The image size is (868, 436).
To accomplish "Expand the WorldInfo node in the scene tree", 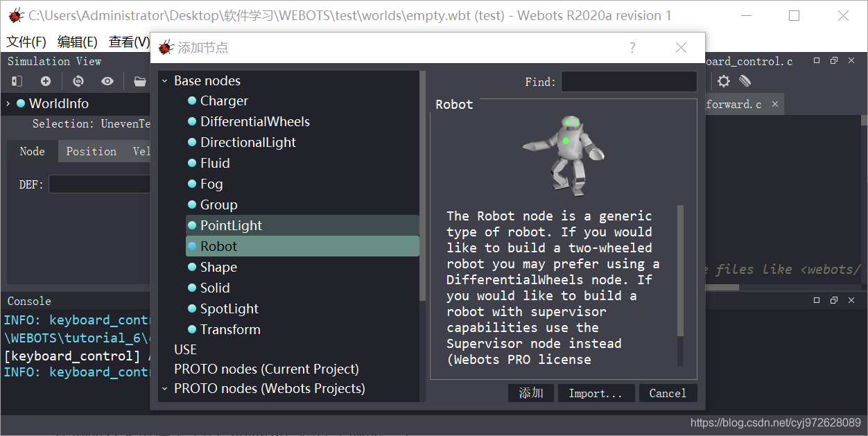I will 8,104.
